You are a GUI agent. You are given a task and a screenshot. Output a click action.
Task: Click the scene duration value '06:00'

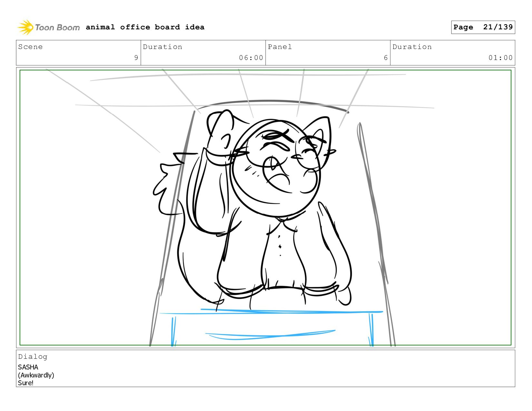pyautogui.click(x=251, y=58)
